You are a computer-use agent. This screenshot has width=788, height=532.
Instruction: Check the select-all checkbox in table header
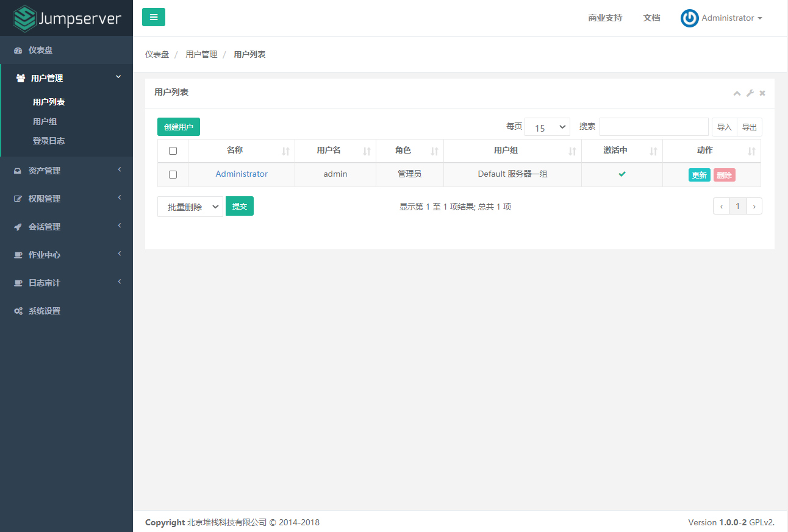(173, 150)
